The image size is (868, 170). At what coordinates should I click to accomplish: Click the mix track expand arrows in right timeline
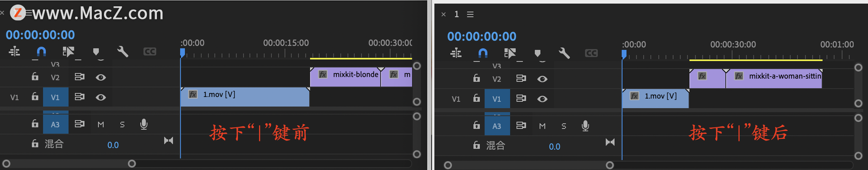coord(610,142)
